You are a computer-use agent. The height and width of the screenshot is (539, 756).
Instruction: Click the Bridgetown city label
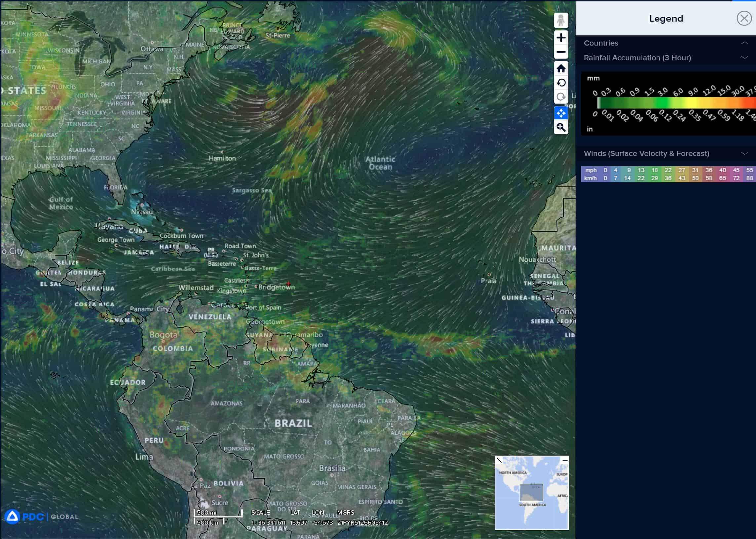pyautogui.click(x=276, y=287)
